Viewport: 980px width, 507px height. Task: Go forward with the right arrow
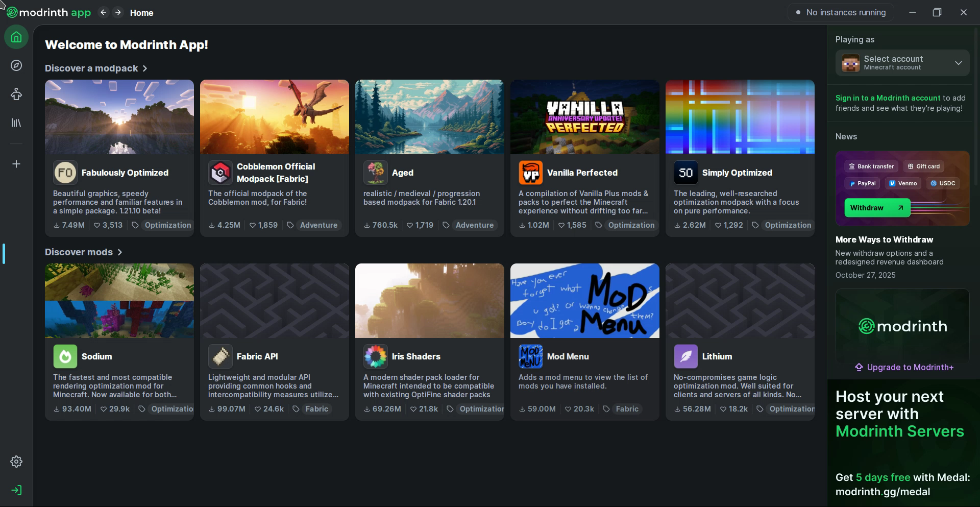point(118,12)
